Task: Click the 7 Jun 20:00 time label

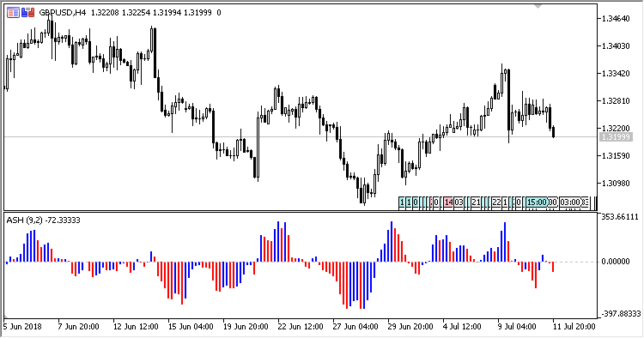Action: pos(78,327)
